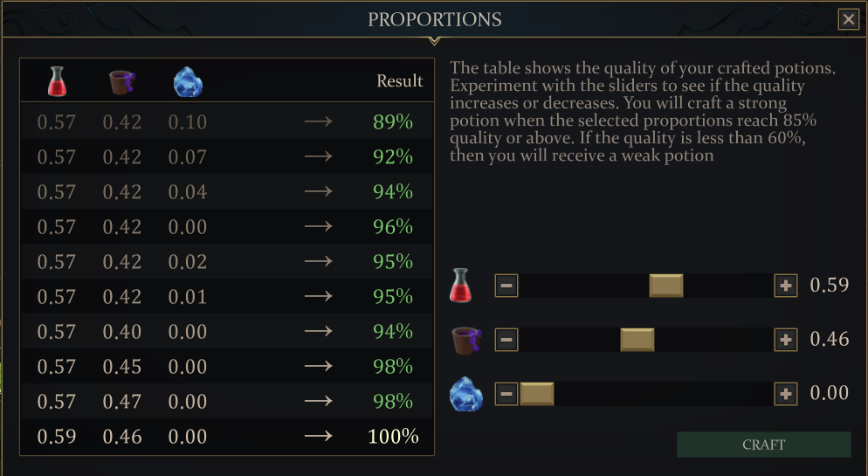Click the blue crystal slider handle
This screenshot has width=868, height=476.
point(537,394)
